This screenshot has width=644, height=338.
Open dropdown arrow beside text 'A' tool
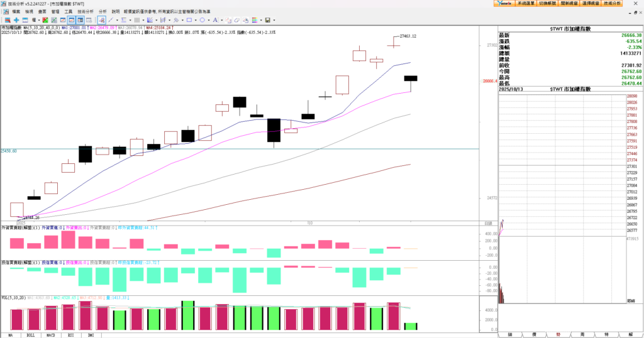(222, 20)
